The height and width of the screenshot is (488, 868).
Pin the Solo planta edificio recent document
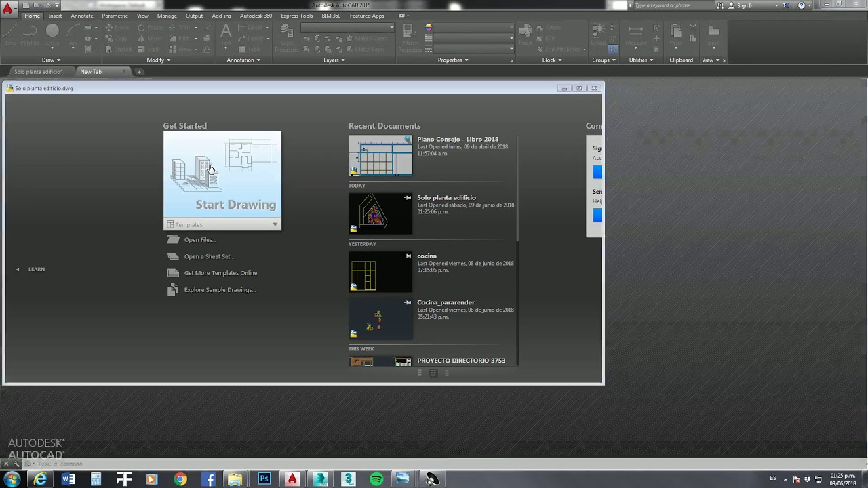pyautogui.click(x=408, y=198)
